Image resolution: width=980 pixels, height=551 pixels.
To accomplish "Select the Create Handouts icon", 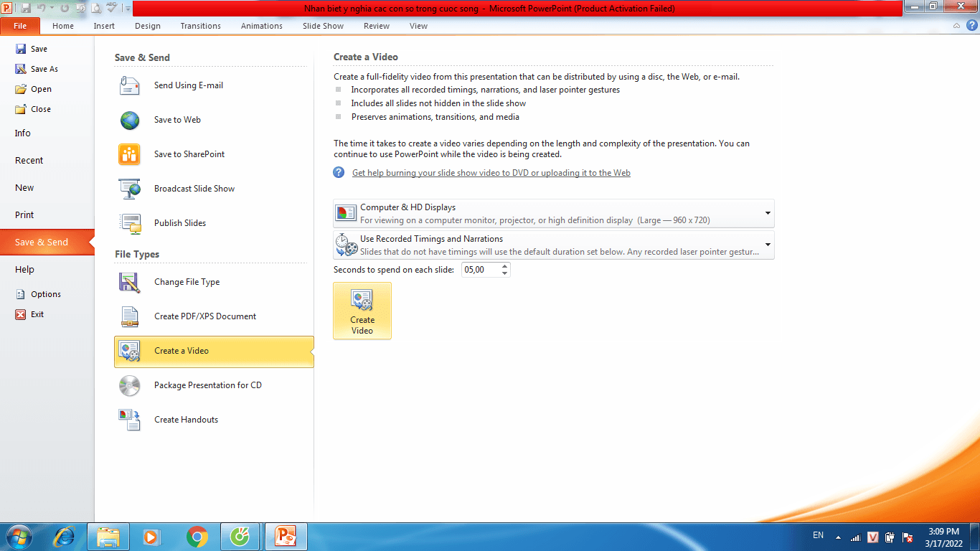I will pos(130,420).
